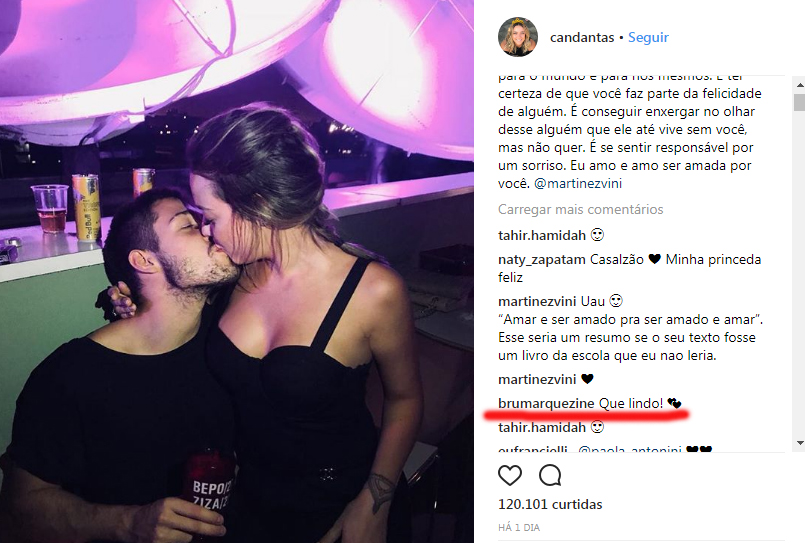
Task: Open first tahir.hamidah commenter profile
Action: pyautogui.click(x=542, y=236)
